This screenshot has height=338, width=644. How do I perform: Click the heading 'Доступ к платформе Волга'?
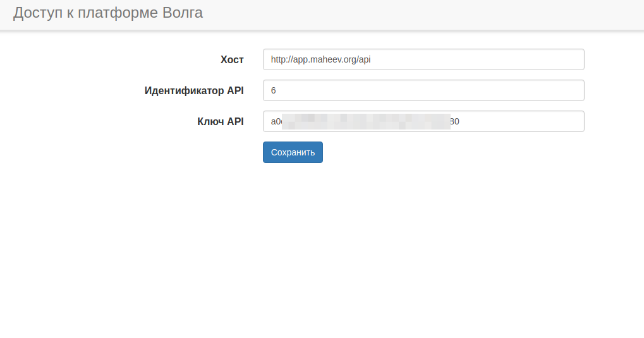(108, 13)
